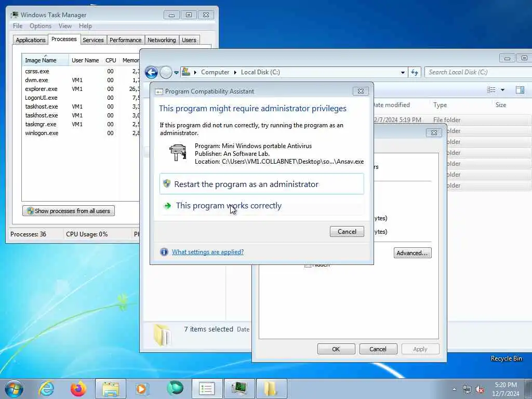Viewport: 532px width, 399px height.
Task: Cancel the Program Compatibility Assistant
Action: 347,231
